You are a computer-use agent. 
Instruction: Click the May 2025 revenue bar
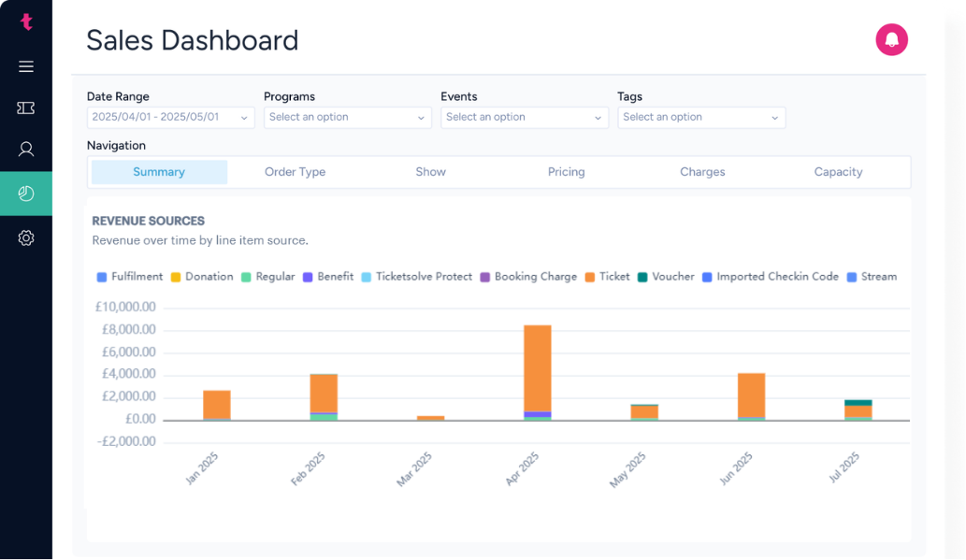[x=644, y=413]
